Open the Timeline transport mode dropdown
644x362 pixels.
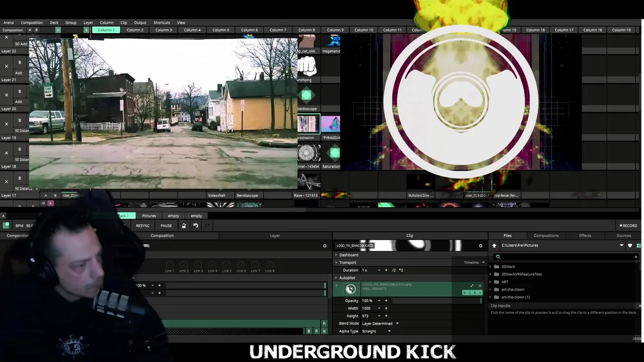coord(474,262)
